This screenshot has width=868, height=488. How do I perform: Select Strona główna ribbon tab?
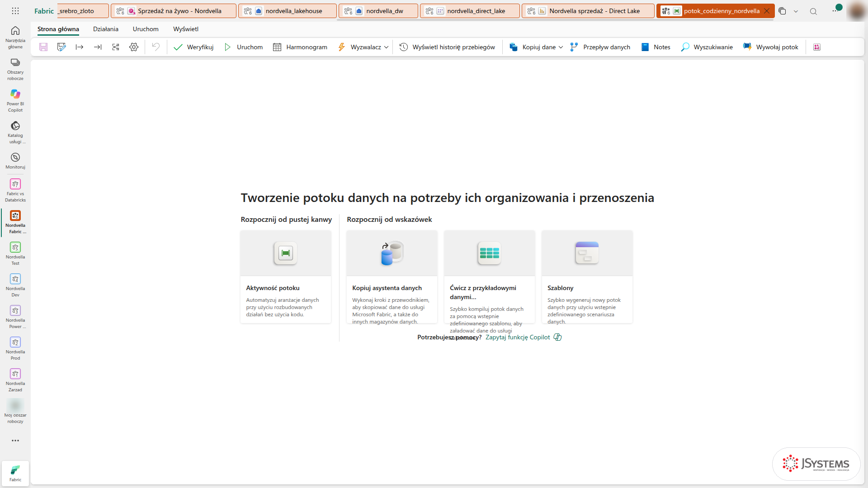click(58, 29)
